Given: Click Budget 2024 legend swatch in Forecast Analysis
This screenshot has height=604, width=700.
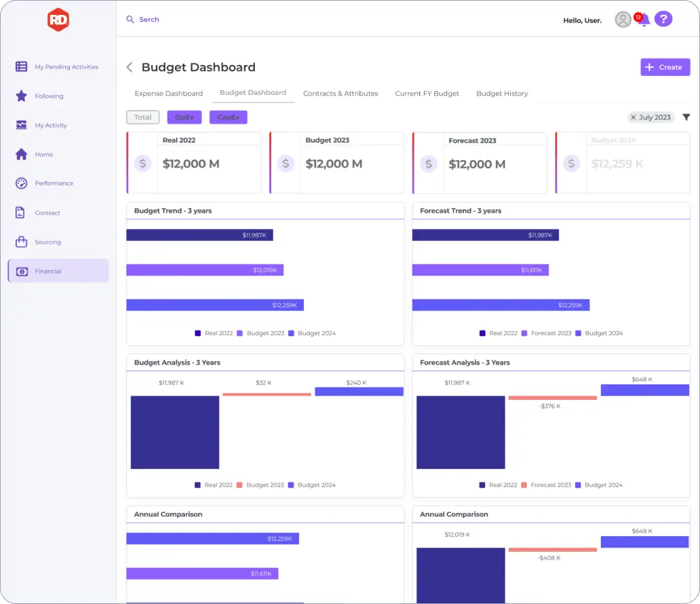Looking at the screenshot, I should (x=578, y=485).
